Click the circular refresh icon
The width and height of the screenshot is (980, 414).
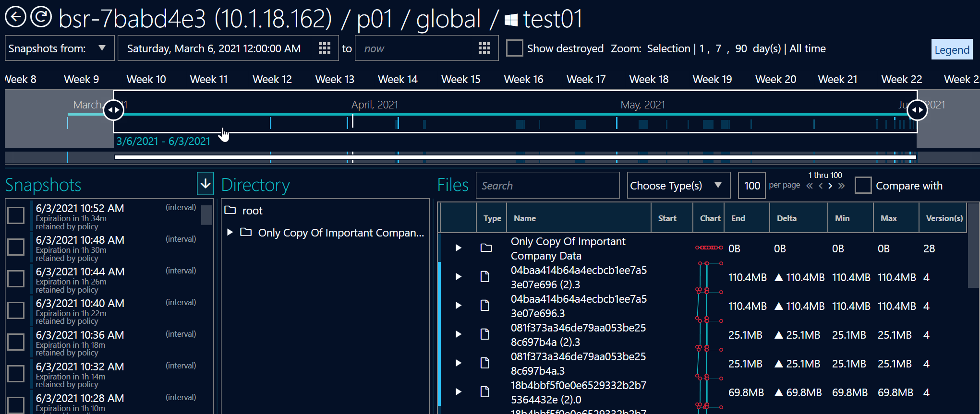[41, 17]
